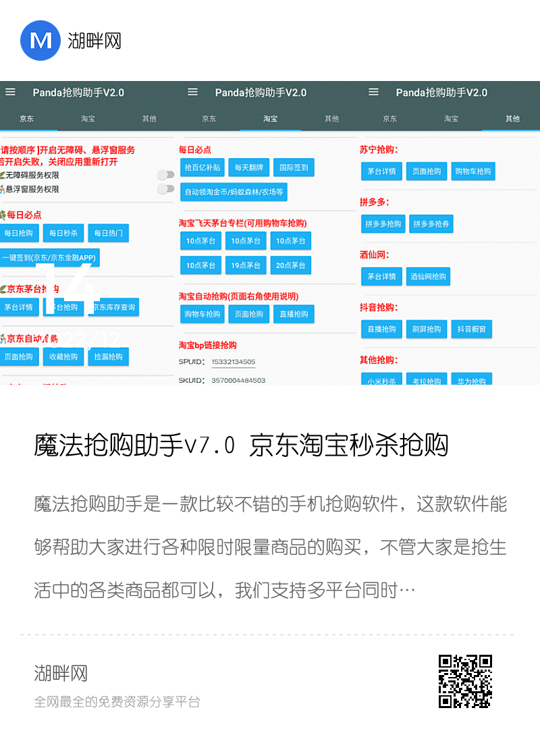Select the active 京东 tab in first Panda panel
The width and height of the screenshot is (540, 756).
(x=26, y=119)
